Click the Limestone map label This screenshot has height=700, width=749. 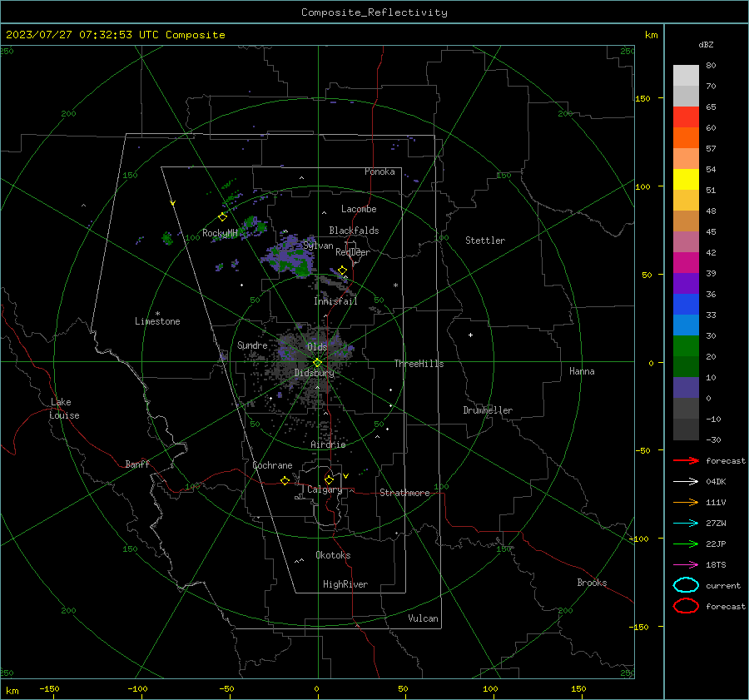157,321
